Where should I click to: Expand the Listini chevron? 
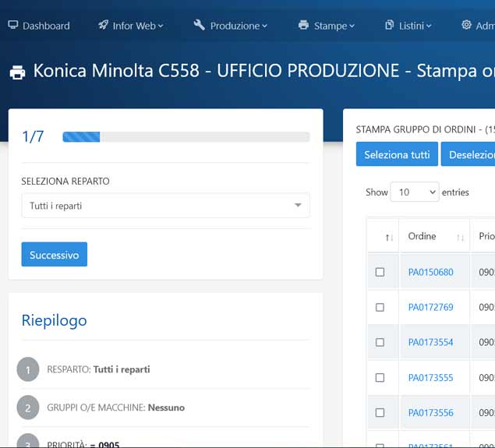tap(429, 26)
